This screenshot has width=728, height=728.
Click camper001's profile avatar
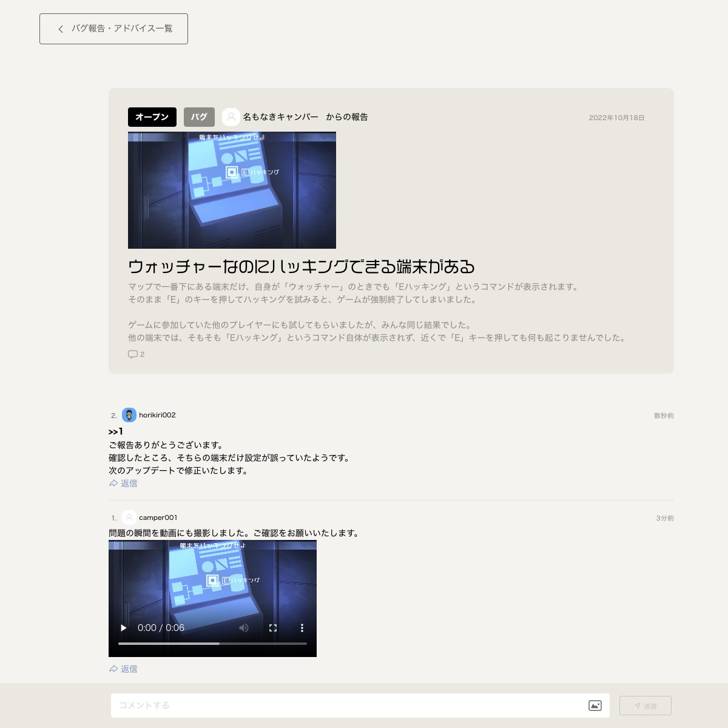coord(129,517)
